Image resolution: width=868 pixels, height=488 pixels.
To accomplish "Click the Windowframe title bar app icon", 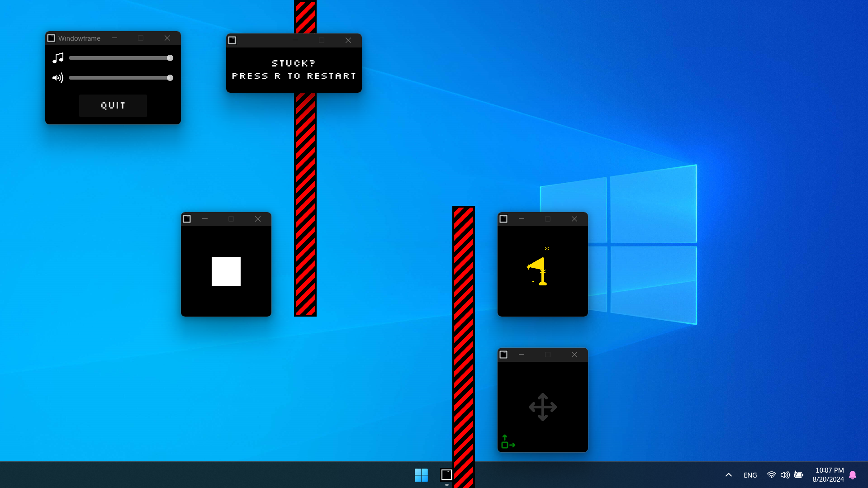I will [x=51, y=38].
